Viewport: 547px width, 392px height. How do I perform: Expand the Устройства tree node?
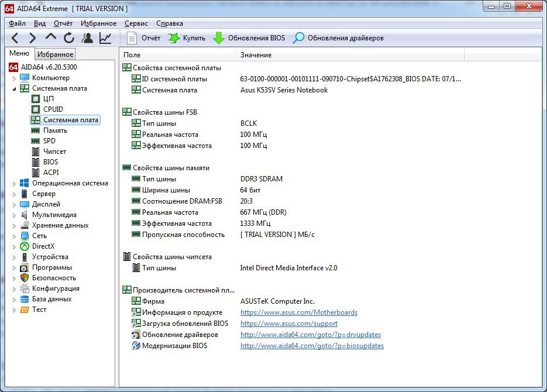pos(14,257)
